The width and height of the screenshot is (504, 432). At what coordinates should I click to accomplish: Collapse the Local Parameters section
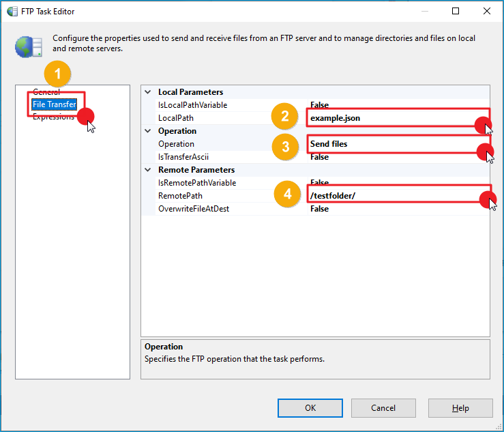click(148, 92)
